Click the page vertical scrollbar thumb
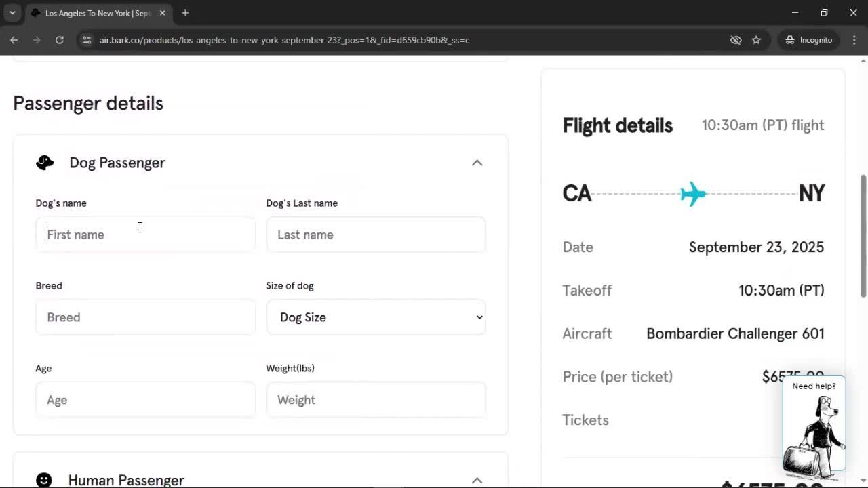This screenshot has height=488, width=868. (863, 236)
